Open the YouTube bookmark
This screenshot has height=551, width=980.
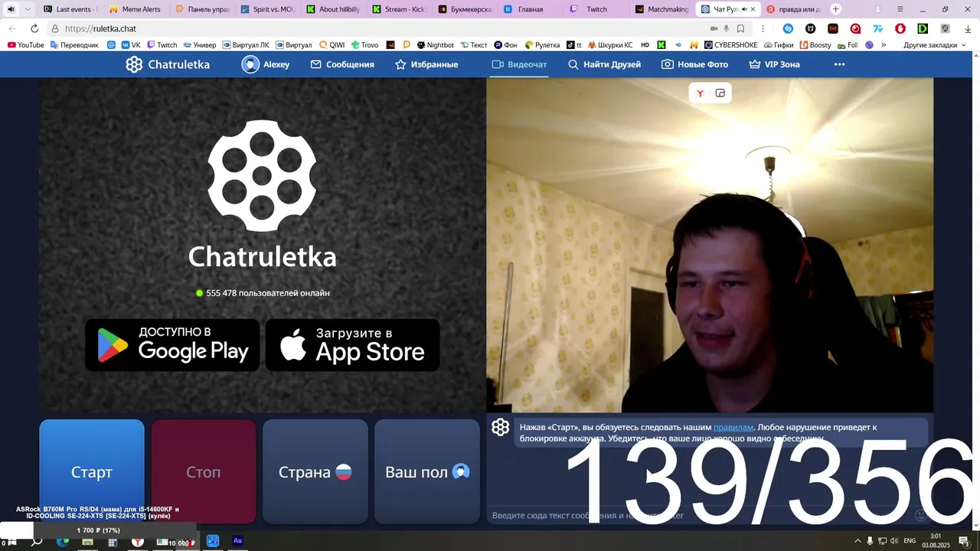pos(25,45)
